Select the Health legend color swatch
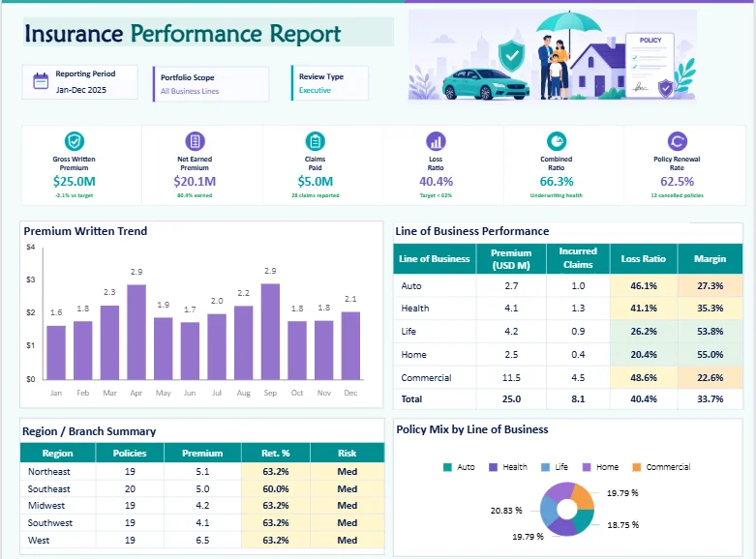Image resolution: width=756 pixels, height=559 pixels. click(x=494, y=467)
